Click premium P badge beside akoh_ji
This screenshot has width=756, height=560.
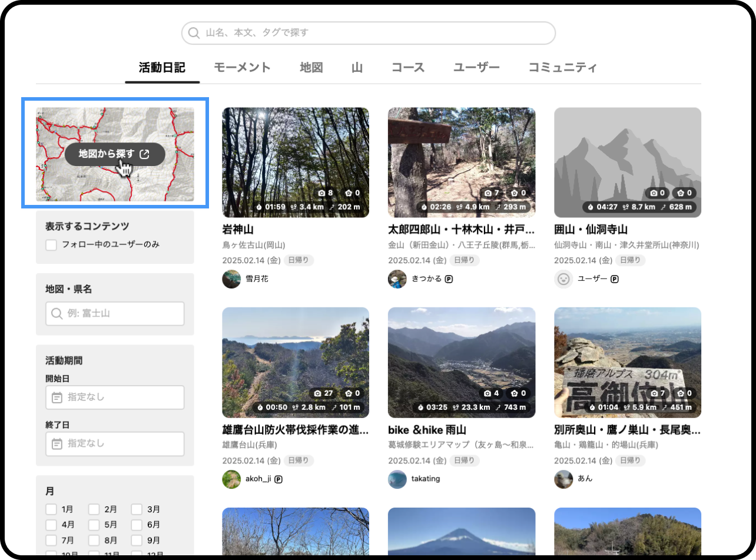click(x=278, y=479)
